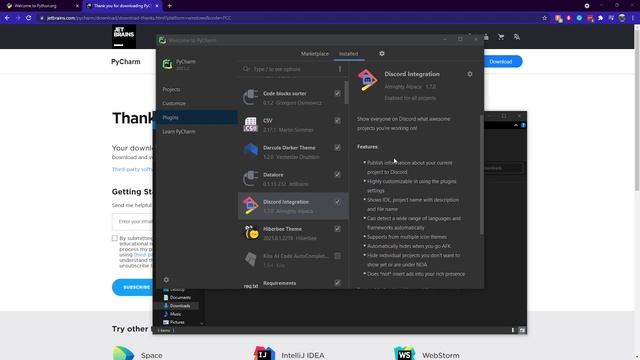640x360 pixels.
Task: Click the large Discord Integration logo in details pane
Action: (x=367, y=80)
